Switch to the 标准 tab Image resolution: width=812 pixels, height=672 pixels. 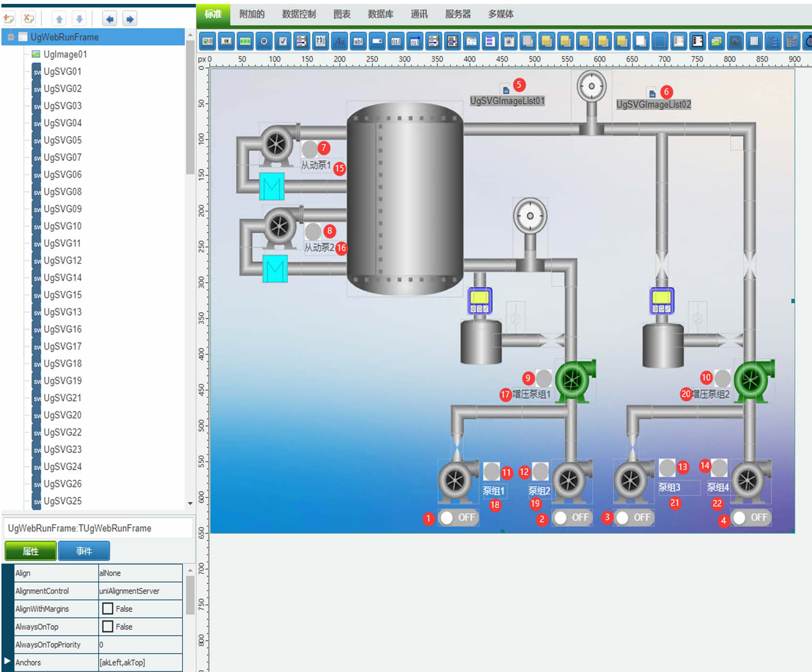(x=213, y=14)
